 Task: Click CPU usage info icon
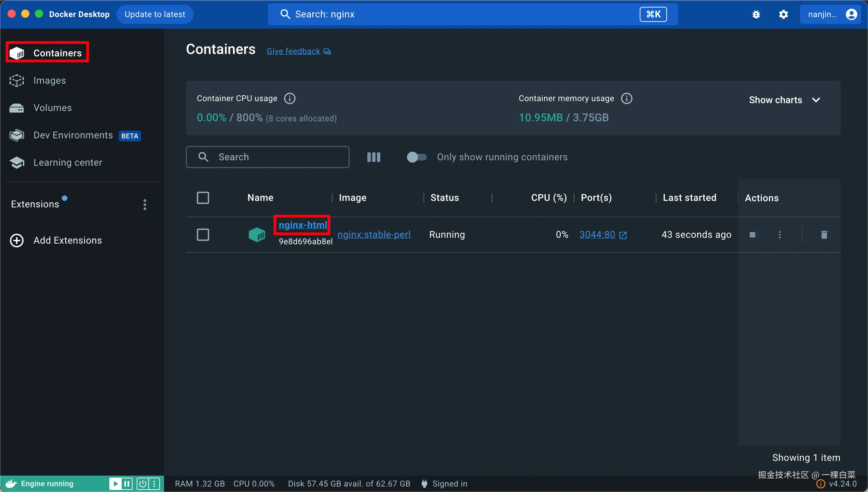290,98
